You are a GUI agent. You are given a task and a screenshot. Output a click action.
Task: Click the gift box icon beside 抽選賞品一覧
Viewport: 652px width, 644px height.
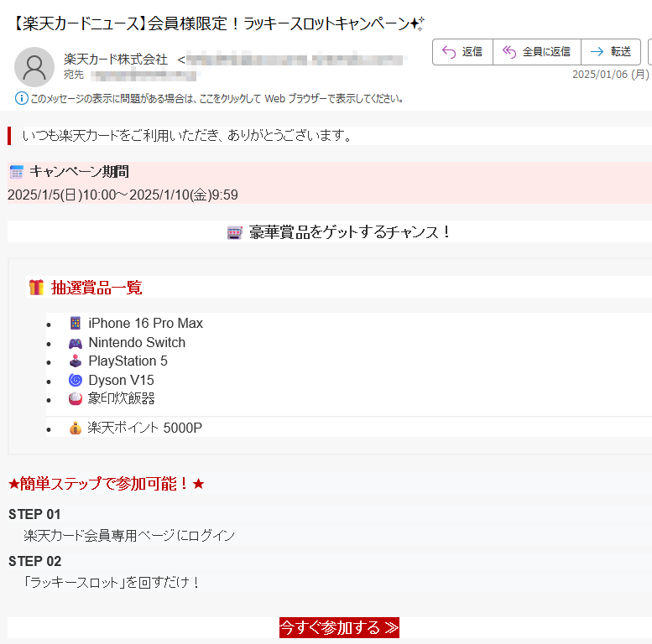click(36, 287)
